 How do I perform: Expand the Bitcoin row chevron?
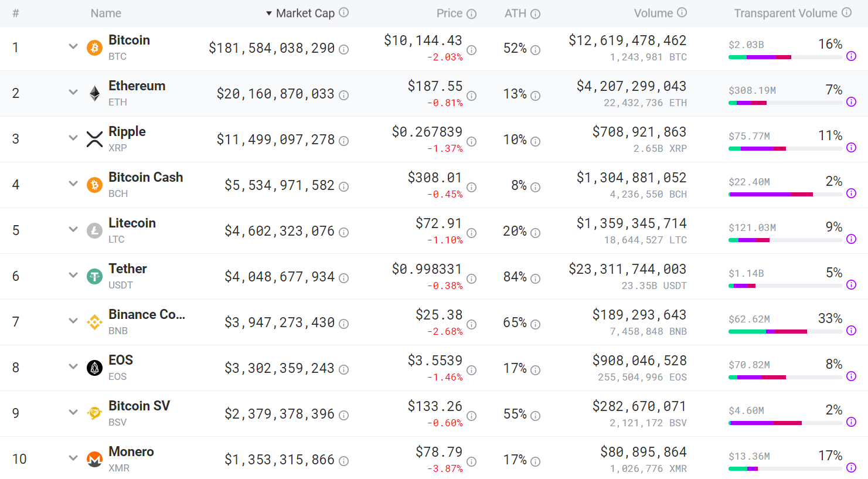[73, 46]
